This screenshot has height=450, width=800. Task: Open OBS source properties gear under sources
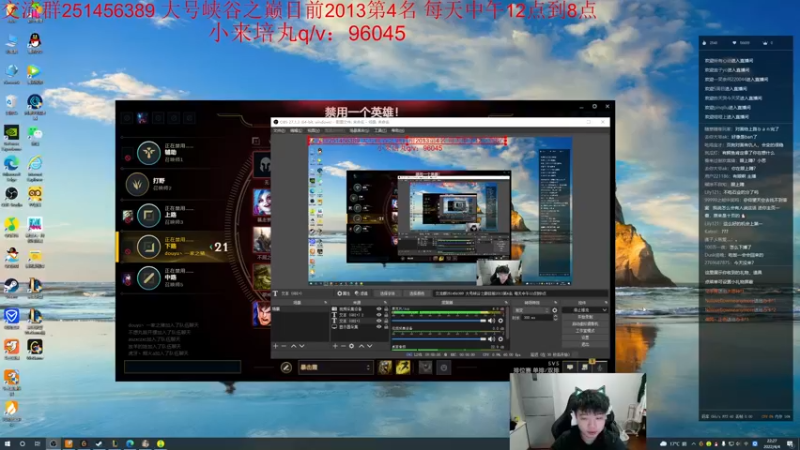pyautogui.click(x=352, y=346)
